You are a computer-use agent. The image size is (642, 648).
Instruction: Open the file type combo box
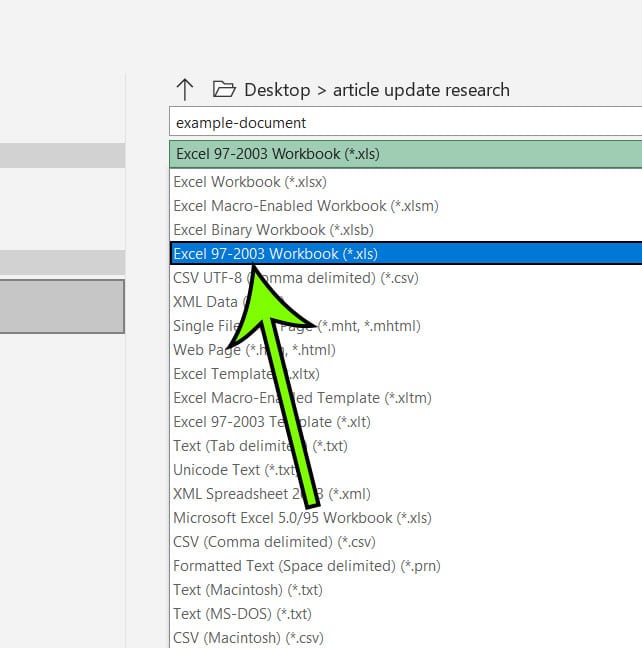point(406,154)
